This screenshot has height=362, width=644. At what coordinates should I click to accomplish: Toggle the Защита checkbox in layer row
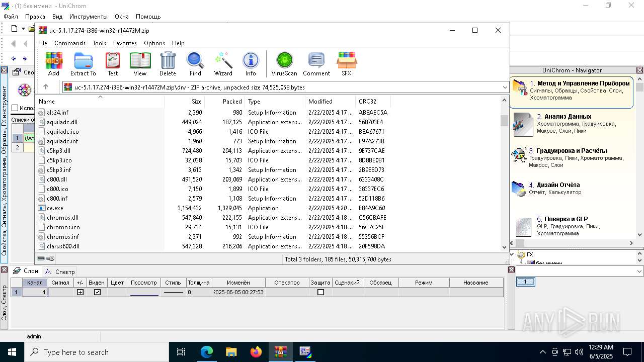click(320, 292)
